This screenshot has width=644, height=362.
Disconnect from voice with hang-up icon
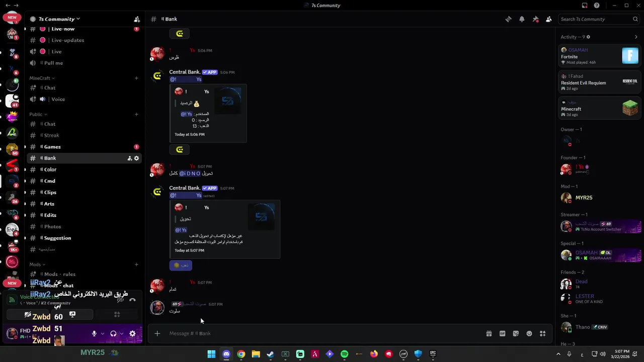pyautogui.click(x=132, y=300)
